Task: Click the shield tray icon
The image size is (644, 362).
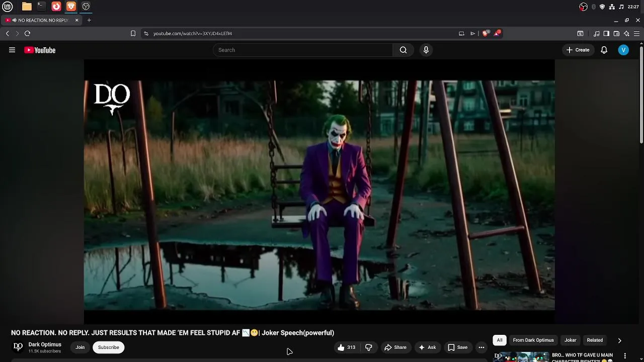Action: click(x=602, y=7)
